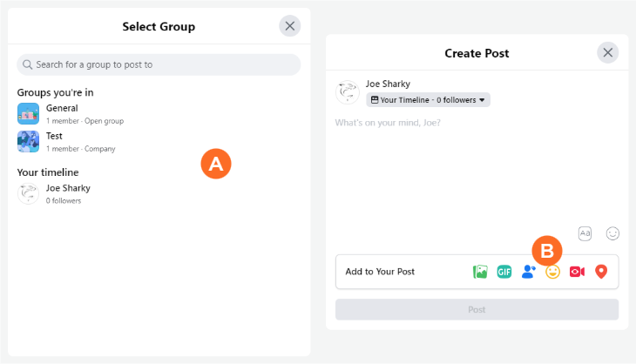
Task: Add a photo to the post
Action: pyautogui.click(x=480, y=272)
